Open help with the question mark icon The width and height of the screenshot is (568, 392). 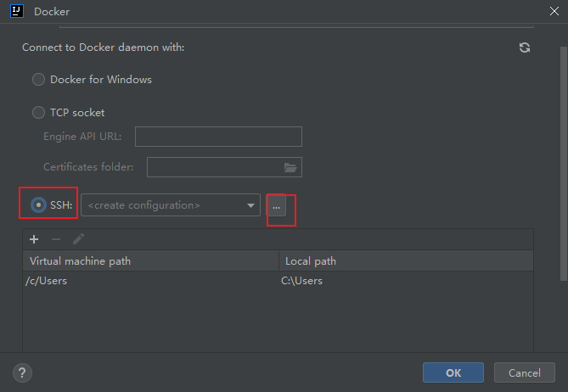22,372
